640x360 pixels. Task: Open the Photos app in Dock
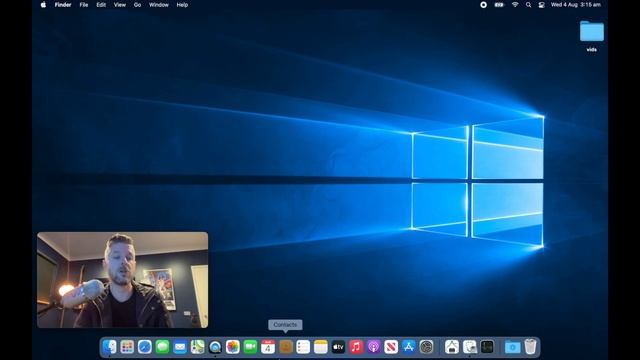click(233, 347)
